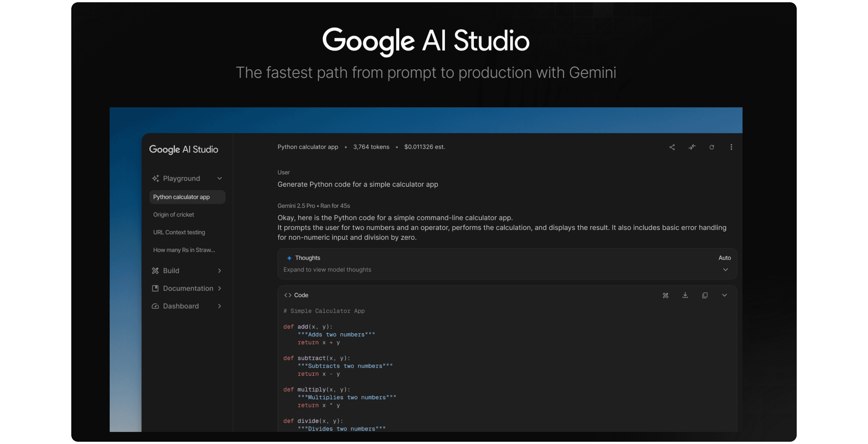The width and height of the screenshot is (868, 444).
Task: Click the Subtracts two numbers docstring
Action: click(345, 366)
